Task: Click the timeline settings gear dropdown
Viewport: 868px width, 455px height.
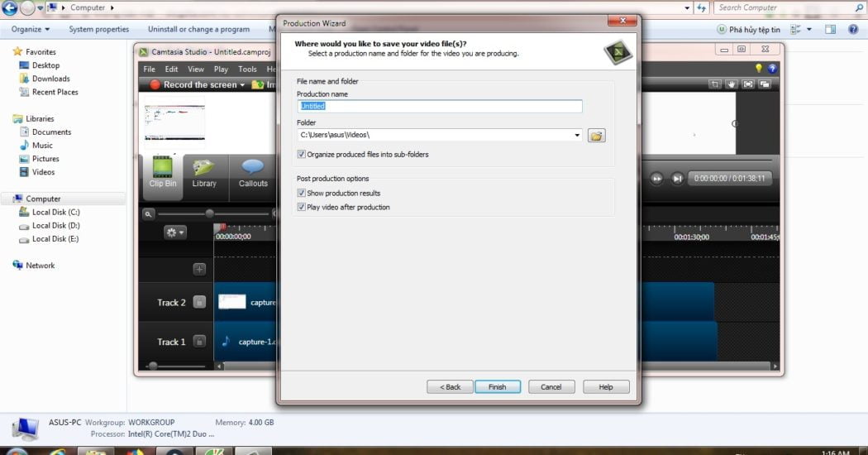Action: pos(175,232)
